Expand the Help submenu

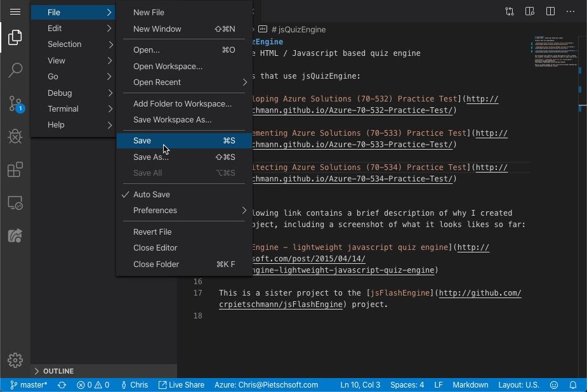74,125
